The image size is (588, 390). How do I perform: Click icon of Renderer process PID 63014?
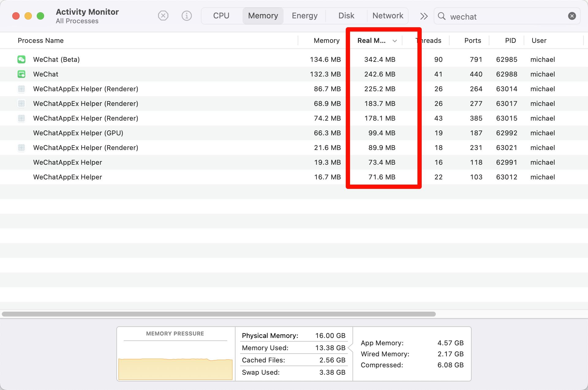coord(21,89)
